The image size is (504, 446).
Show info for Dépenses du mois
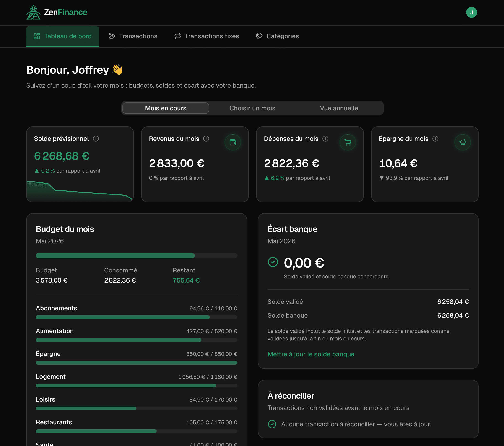pos(325,139)
